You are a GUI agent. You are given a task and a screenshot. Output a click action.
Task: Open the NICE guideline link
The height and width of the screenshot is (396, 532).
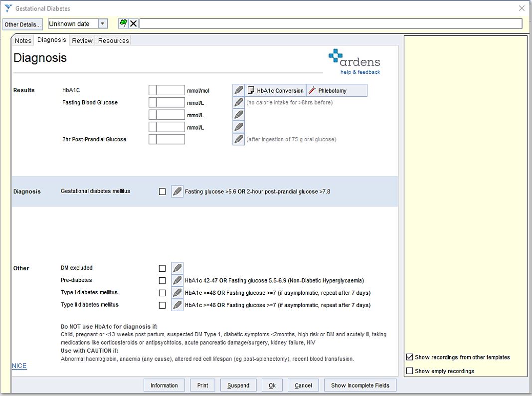(19, 366)
